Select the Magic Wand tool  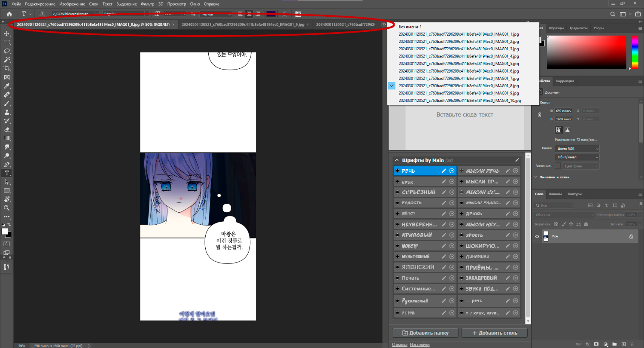[7, 60]
